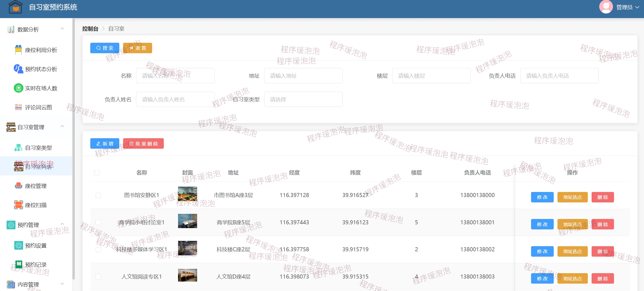Collapse the 数据分析 menu group

pyautogui.click(x=62, y=29)
